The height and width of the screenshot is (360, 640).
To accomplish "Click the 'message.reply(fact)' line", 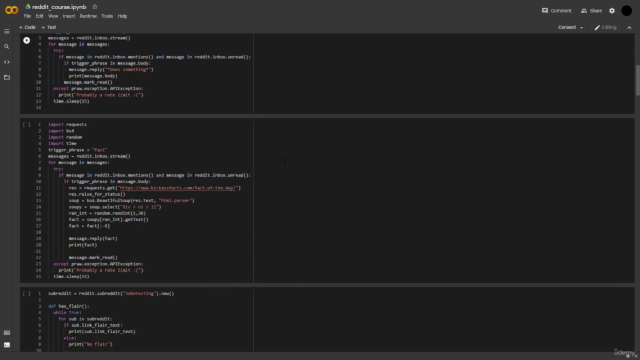I will tap(93, 239).
